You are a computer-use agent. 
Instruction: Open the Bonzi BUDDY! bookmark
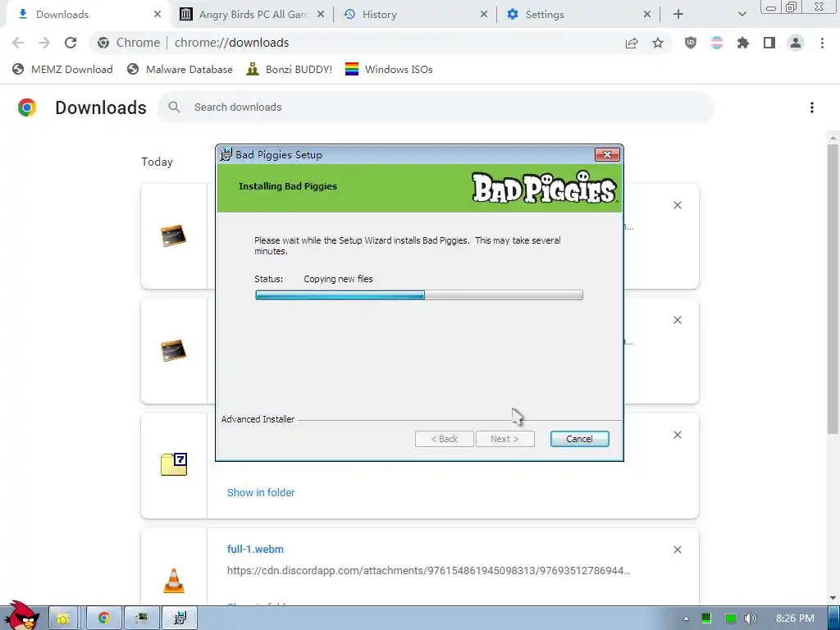tap(290, 69)
